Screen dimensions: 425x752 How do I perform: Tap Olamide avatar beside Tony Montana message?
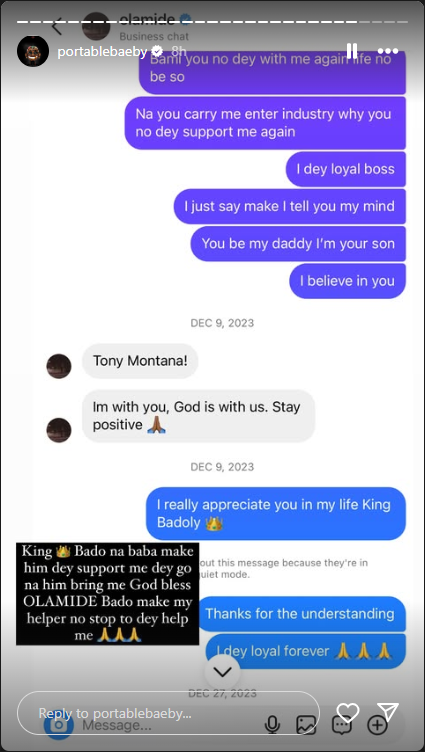[x=59, y=366]
